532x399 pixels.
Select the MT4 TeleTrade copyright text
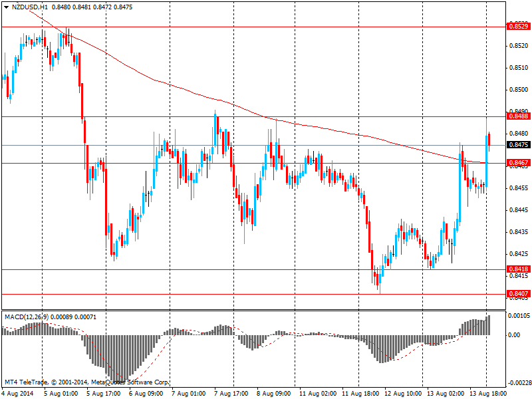86,382
